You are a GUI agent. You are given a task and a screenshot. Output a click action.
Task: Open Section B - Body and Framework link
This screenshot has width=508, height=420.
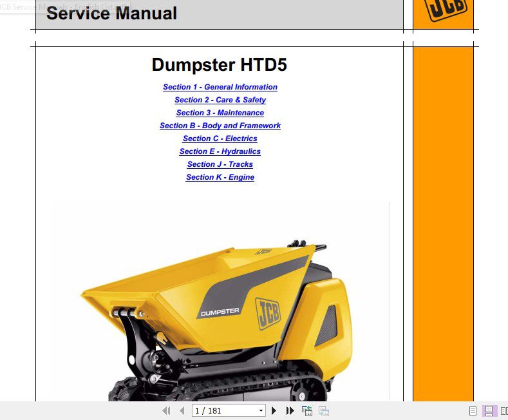(220, 126)
